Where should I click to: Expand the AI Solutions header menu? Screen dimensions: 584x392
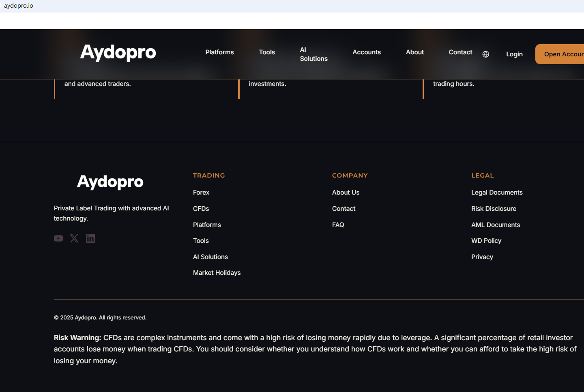click(313, 54)
